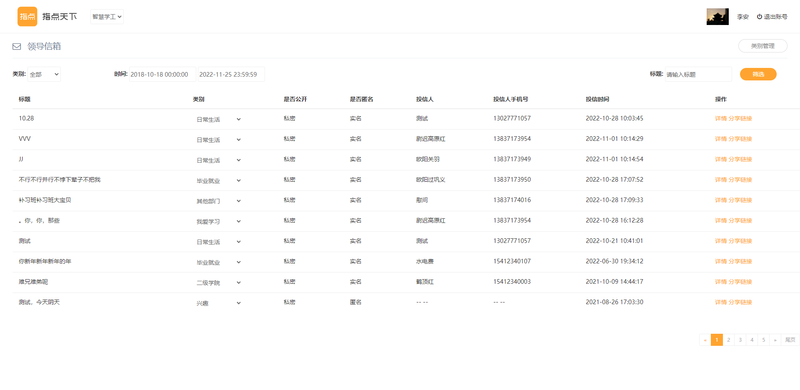Viewport: 800px width, 390px height.
Task: Open the 类别 filter dropdown showing 全部
Action: pos(44,74)
